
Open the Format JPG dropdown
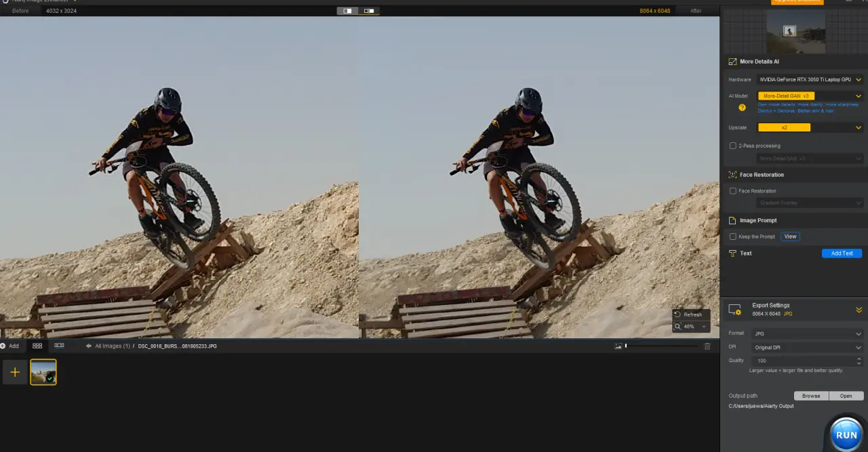[x=807, y=333]
